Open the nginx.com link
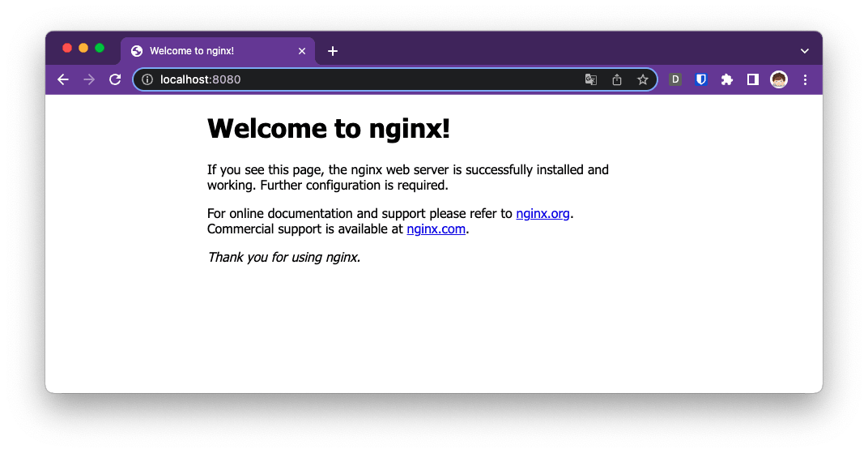This screenshot has width=868, height=453. point(436,229)
